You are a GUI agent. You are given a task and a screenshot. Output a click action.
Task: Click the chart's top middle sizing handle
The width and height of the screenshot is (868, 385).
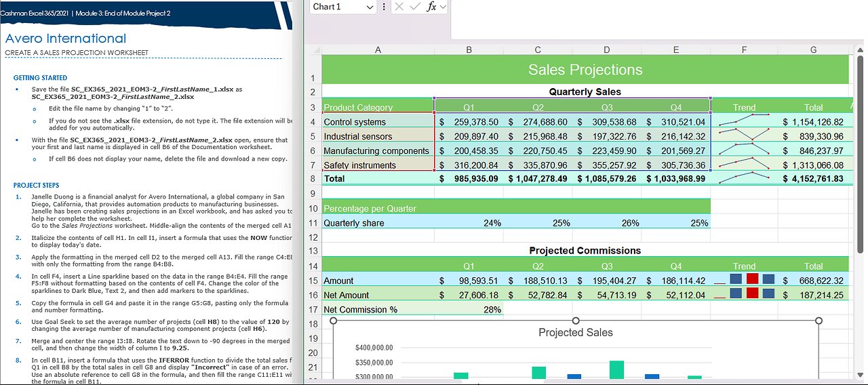tap(576, 321)
